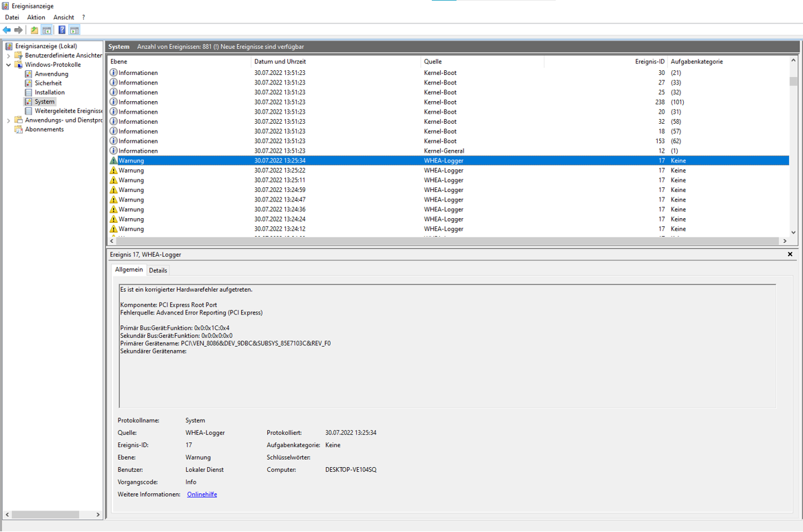This screenshot has width=803, height=532.
Task: Expand Benutzerdefinierte Ansichten tree node
Action: (8, 56)
